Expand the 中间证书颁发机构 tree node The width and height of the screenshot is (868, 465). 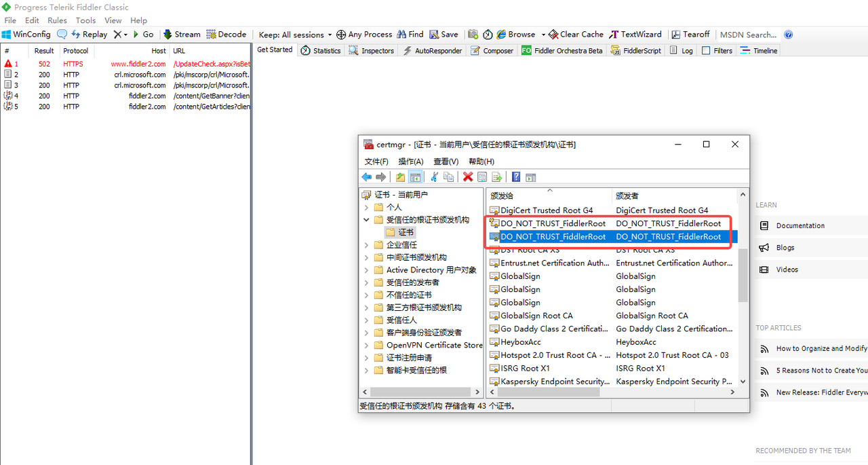click(x=367, y=257)
